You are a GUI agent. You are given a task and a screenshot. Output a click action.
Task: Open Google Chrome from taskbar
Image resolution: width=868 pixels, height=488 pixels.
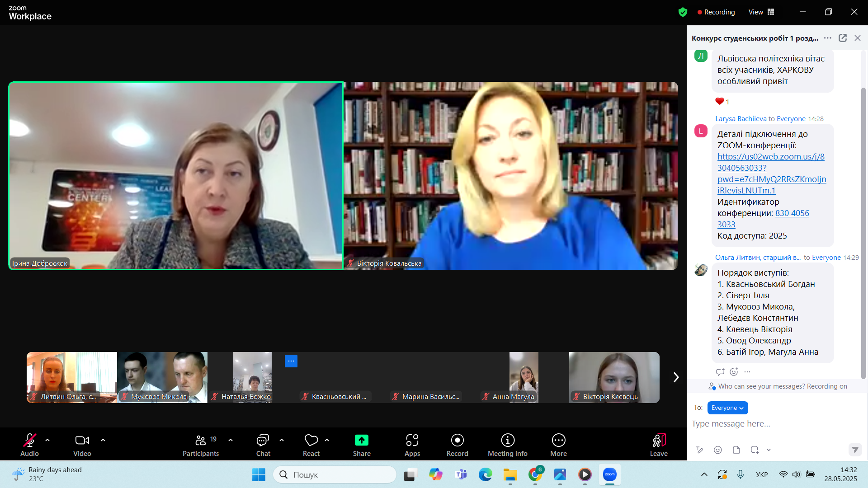(x=535, y=474)
